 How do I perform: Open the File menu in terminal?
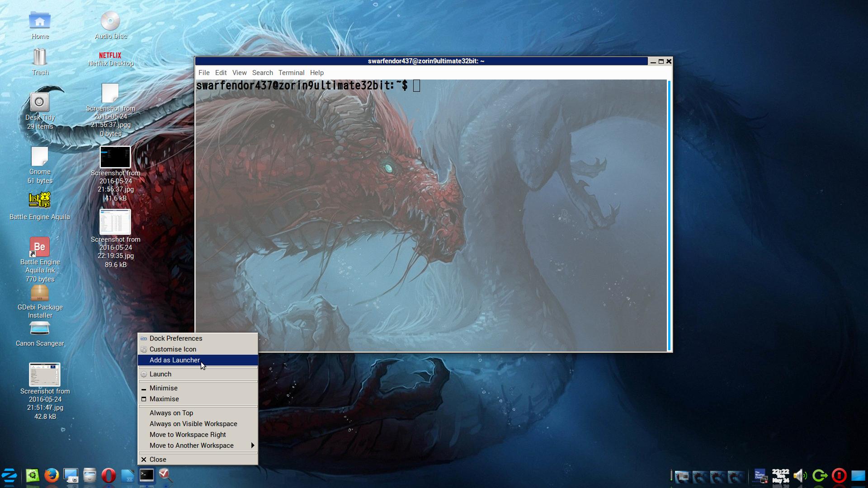204,73
